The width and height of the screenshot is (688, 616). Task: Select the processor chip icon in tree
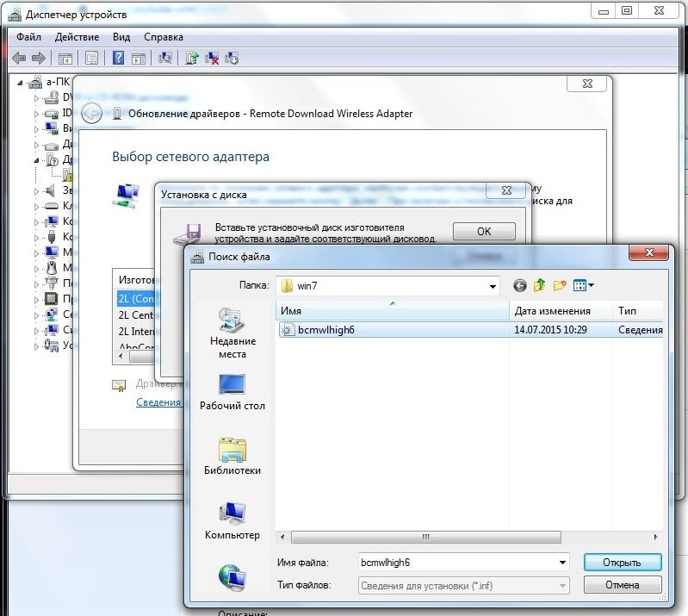click(52, 299)
